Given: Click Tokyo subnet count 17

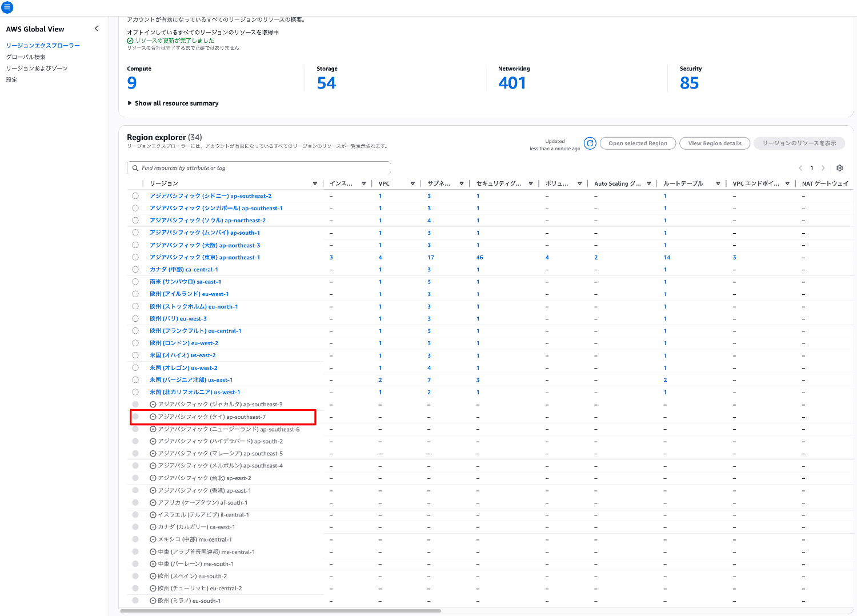Looking at the screenshot, I should coord(431,258).
